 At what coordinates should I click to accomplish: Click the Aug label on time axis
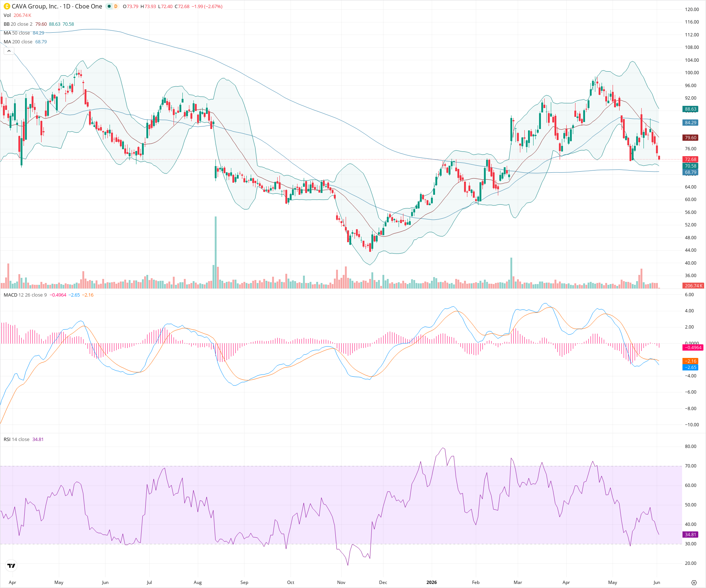(x=198, y=582)
